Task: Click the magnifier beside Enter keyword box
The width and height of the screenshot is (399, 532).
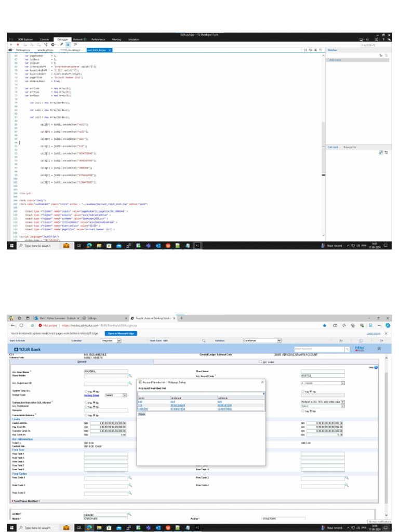Action: pos(348,349)
